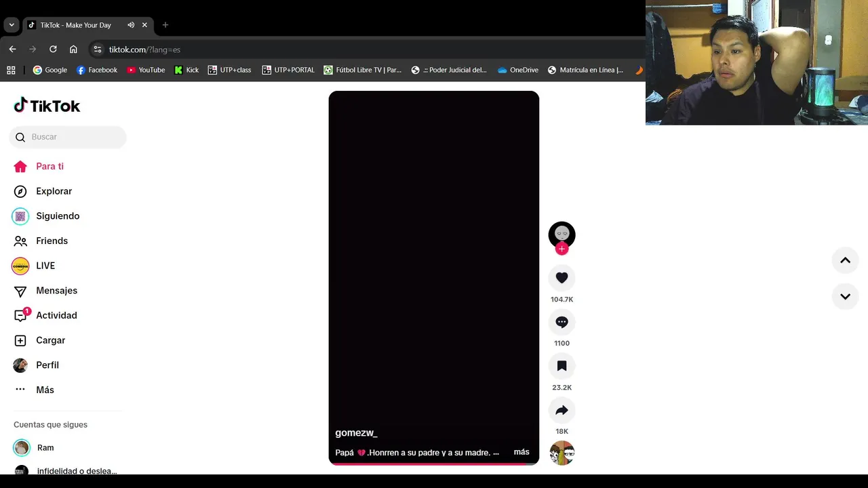Click the browser back arrow
This screenshot has height=488, width=868.
tap(12, 49)
